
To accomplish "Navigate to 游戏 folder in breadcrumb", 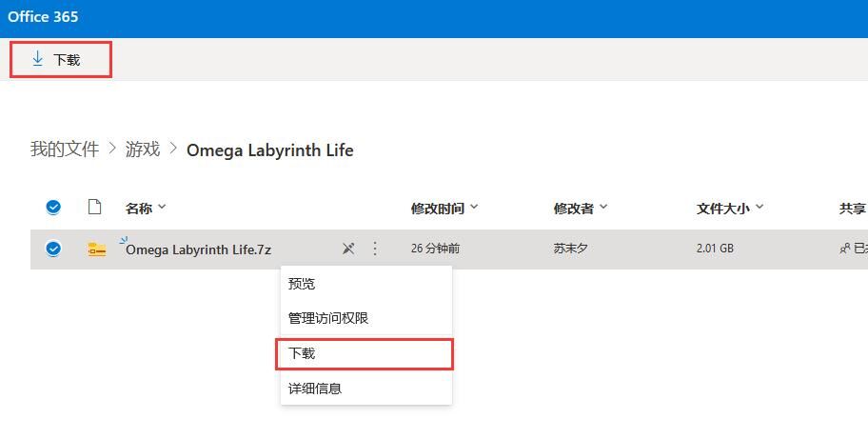I will (x=143, y=150).
